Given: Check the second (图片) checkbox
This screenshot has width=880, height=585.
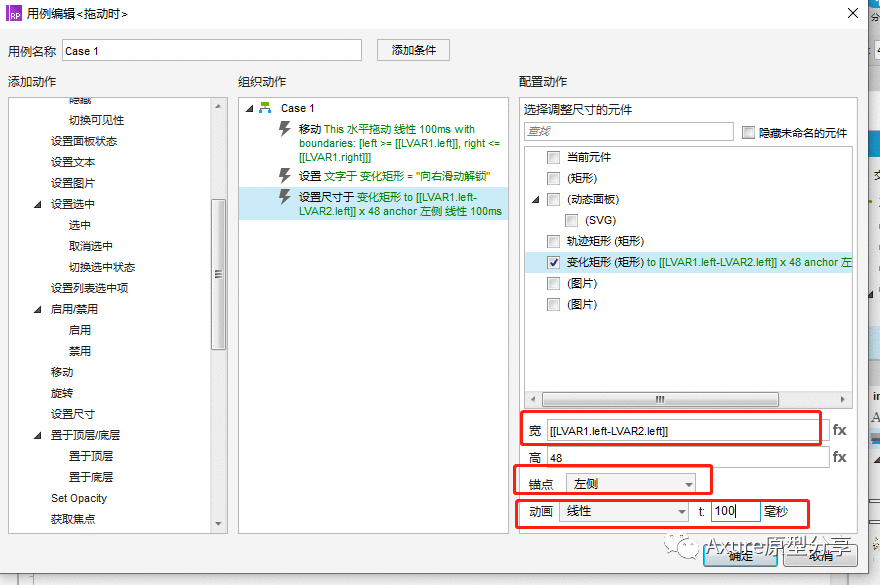Looking at the screenshot, I should (553, 304).
